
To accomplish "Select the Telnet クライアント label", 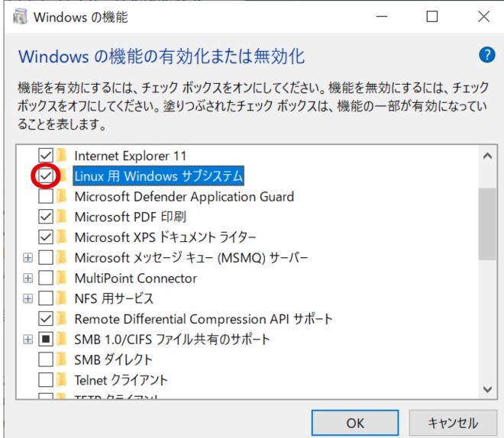I will 121,380.
